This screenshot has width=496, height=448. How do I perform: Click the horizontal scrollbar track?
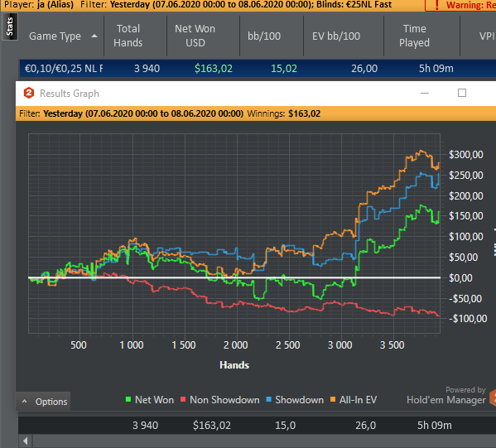[264, 441]
